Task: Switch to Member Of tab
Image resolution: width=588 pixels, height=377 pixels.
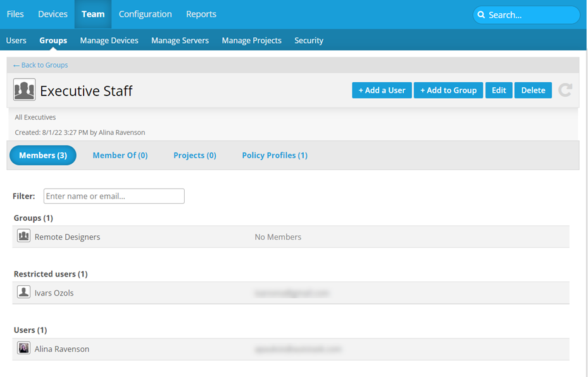Action: 120,156
